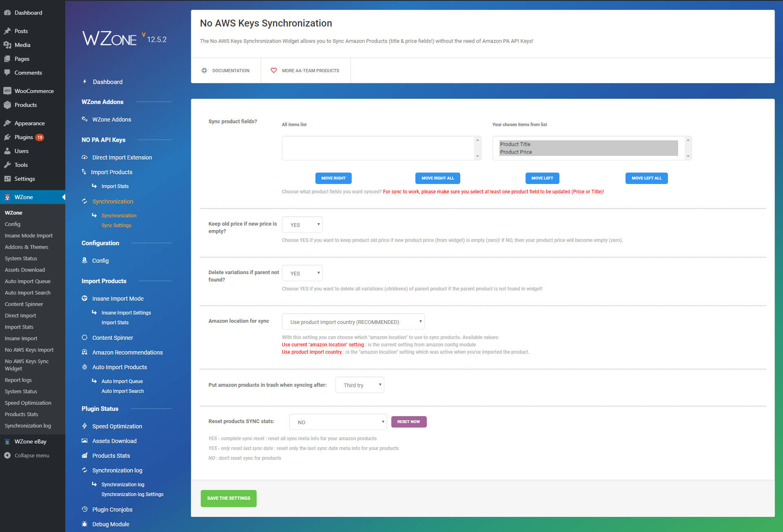Image resolution: width=783 pixels, height=532 pixels.
Task: Click the Direct Import Extension cloud icon
Action: [84, 157]
